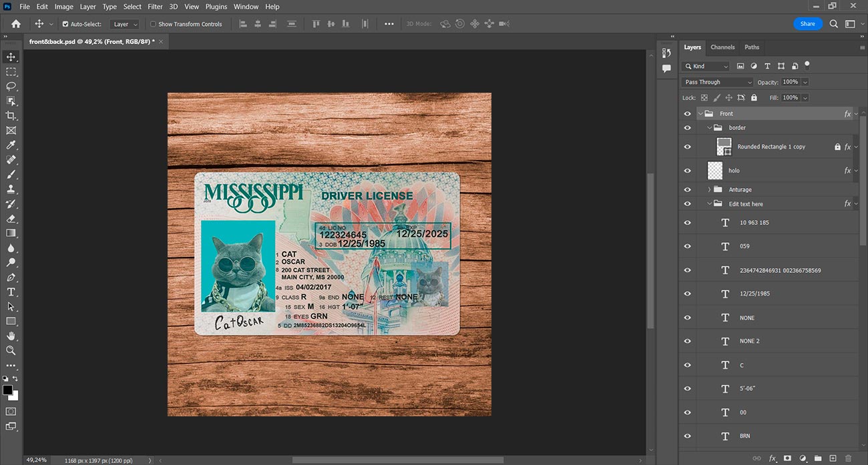The image size is (868, 465).
Task: Click the blue Share button
Action: tap(807, 23)
